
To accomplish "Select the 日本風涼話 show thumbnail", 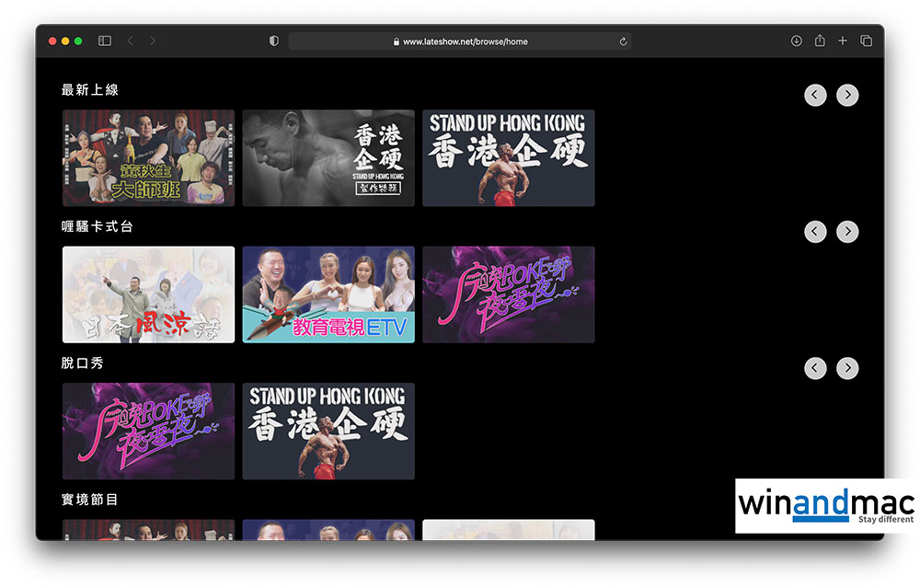I will click(148, 294).
